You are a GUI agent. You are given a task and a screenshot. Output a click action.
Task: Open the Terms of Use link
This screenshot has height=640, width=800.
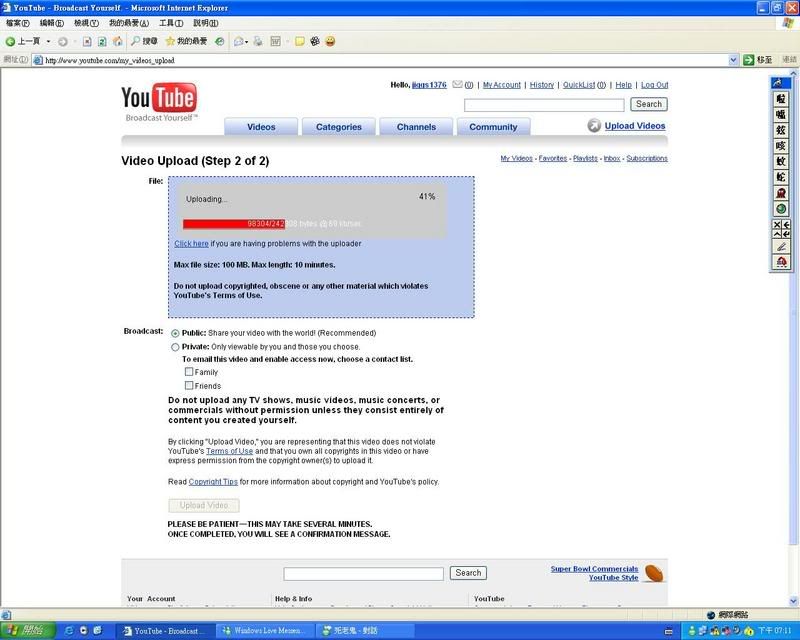(230, 451)
